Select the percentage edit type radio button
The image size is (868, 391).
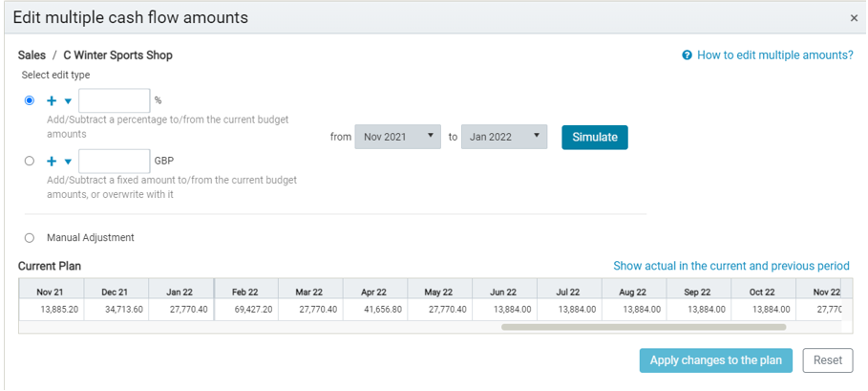tap(30, 100)
